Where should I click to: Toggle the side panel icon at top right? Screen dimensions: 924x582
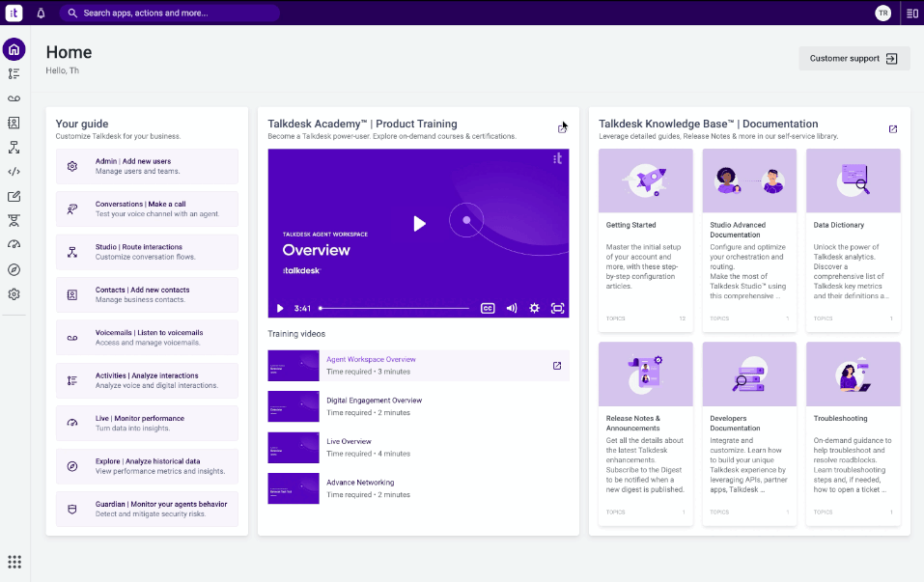tap(912, 13)
